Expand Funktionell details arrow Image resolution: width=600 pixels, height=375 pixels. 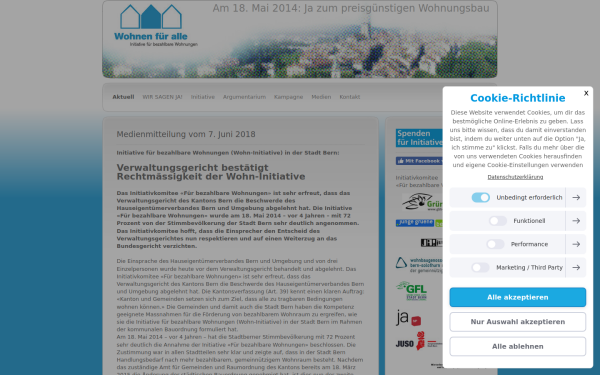576,221
